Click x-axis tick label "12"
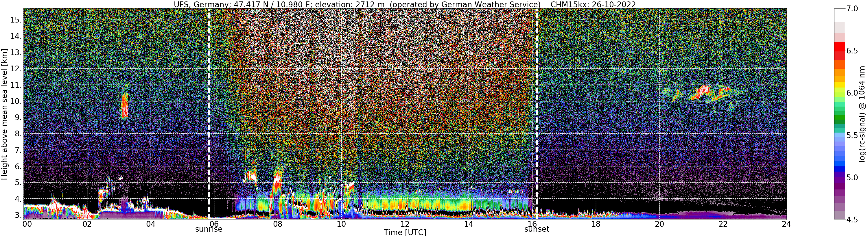This screenshot has height=238, width=868. (x=405, y=224)
